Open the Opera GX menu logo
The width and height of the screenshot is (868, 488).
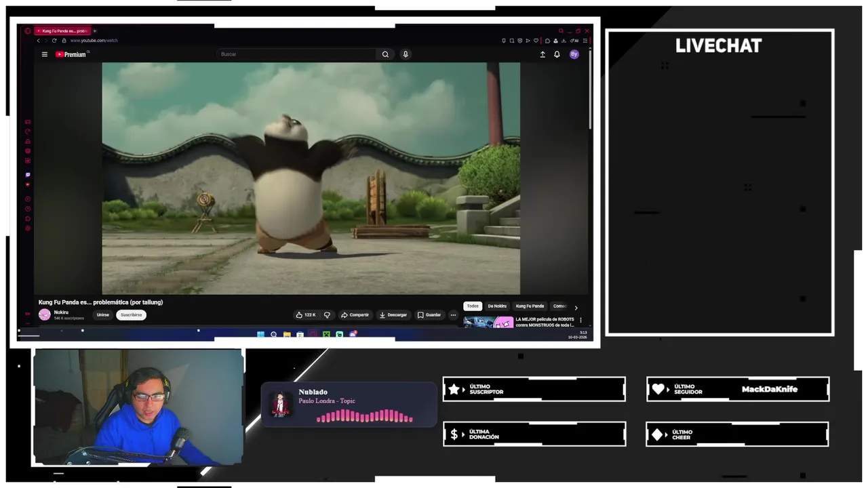tap(28, 31)
